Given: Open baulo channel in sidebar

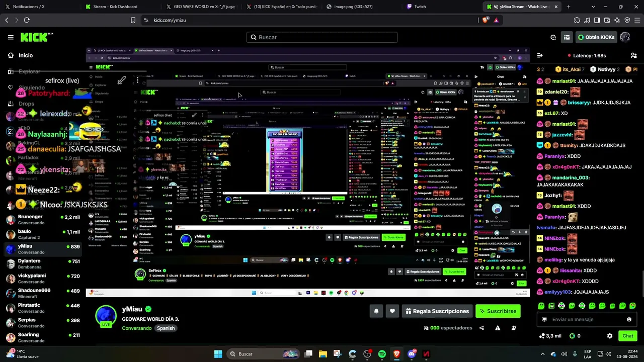Looking at the screenshot, I should click(41, 234).
